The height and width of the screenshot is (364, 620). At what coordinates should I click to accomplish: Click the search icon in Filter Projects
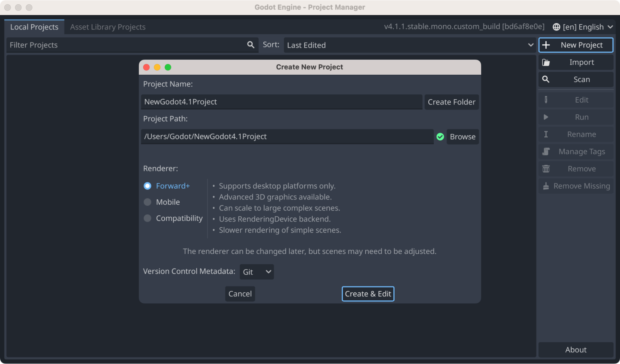tap(251, 45)
